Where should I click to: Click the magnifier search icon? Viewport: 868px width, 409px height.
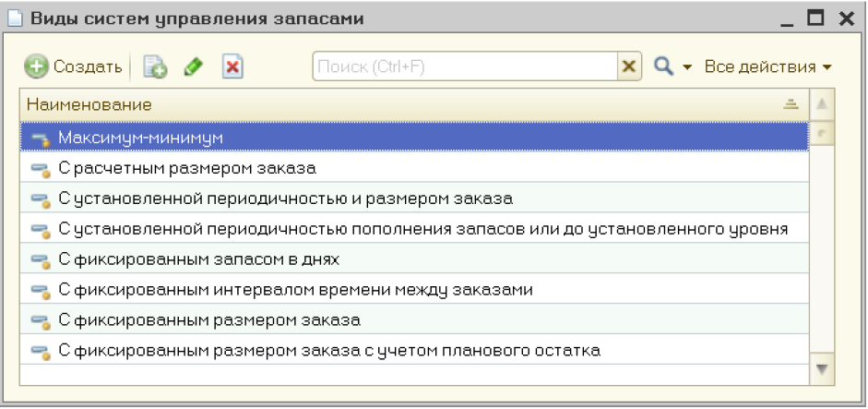663,67
